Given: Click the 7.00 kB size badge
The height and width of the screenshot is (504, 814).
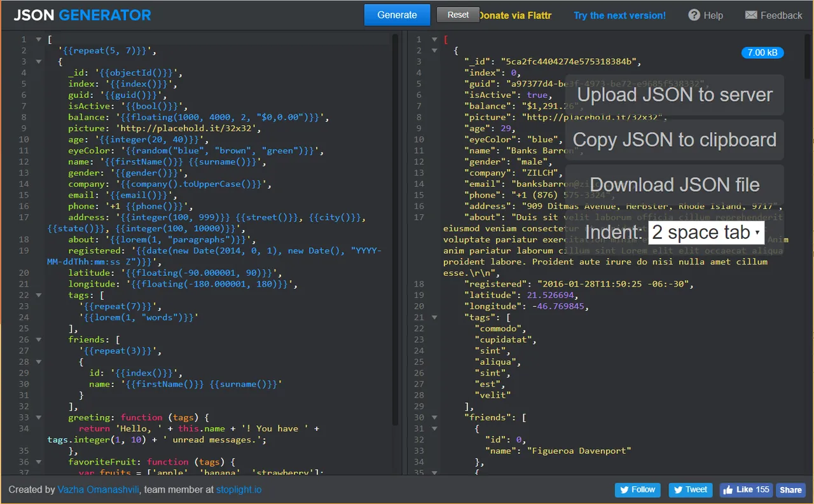Looking at the screenshot, I should coord(762,53).
